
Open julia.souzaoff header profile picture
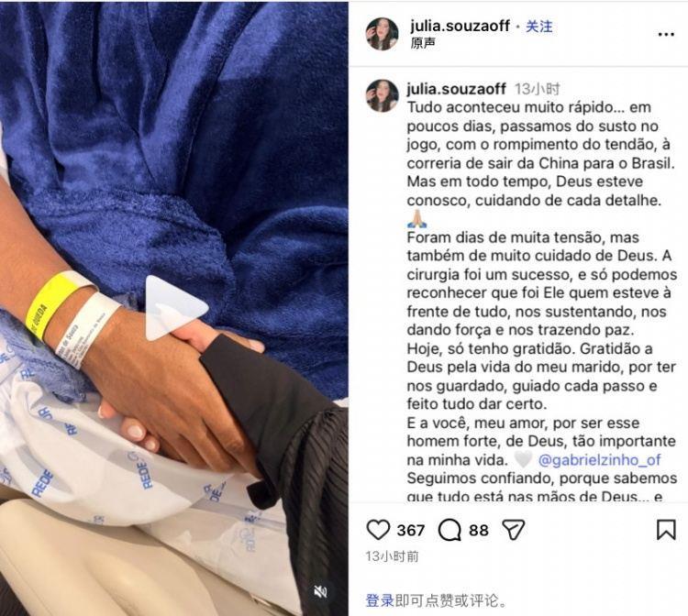pos(382,34)
